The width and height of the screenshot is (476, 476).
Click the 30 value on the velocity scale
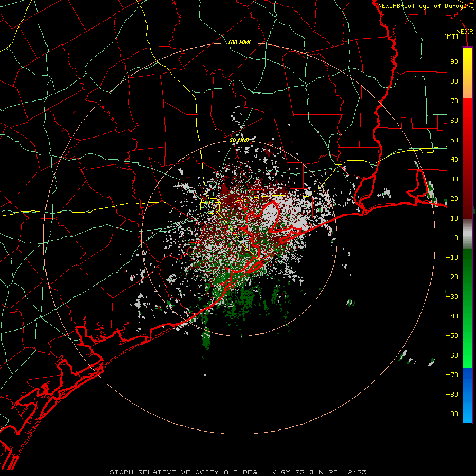[x=454, y=179]
